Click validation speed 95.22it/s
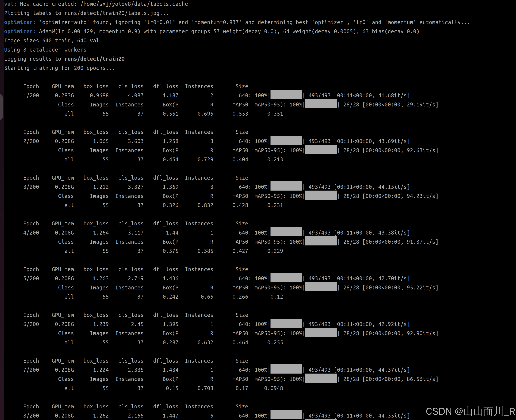516x420 pixels. click(421, 288)
